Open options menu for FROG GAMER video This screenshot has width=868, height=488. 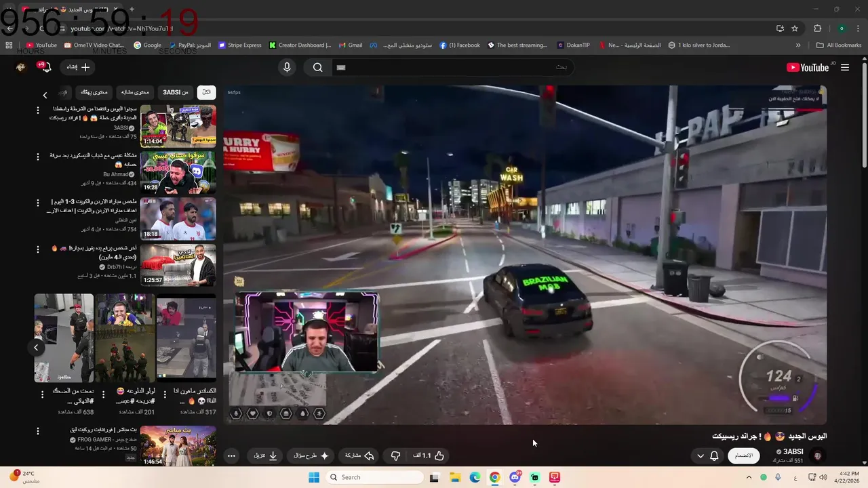click(39, 431)
